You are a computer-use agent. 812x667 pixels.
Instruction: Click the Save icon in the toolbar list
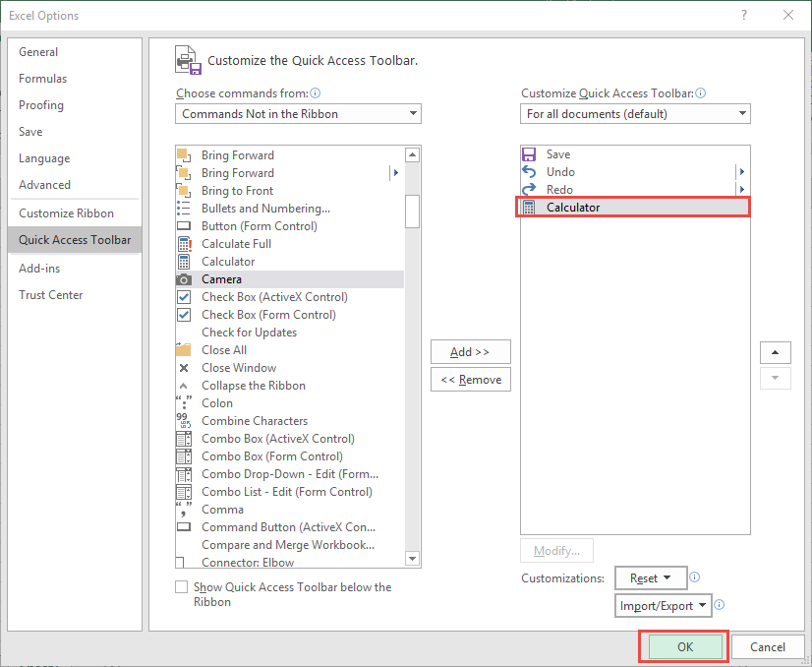click(528, 153)
